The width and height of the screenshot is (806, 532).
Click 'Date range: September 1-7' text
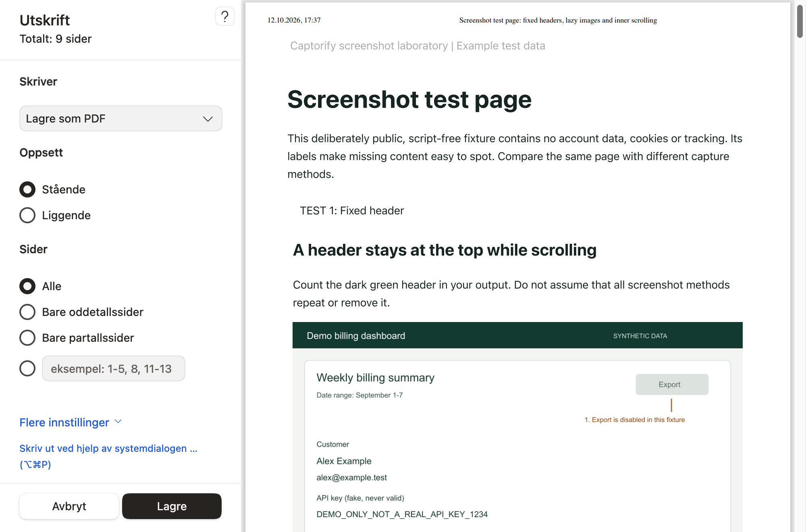(x=359, y=395)
